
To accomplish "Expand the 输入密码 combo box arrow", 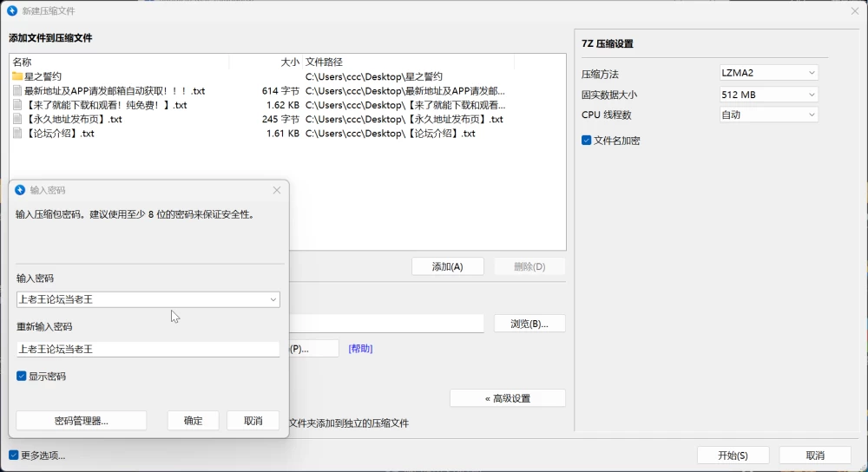I will [x=273, y=299].
